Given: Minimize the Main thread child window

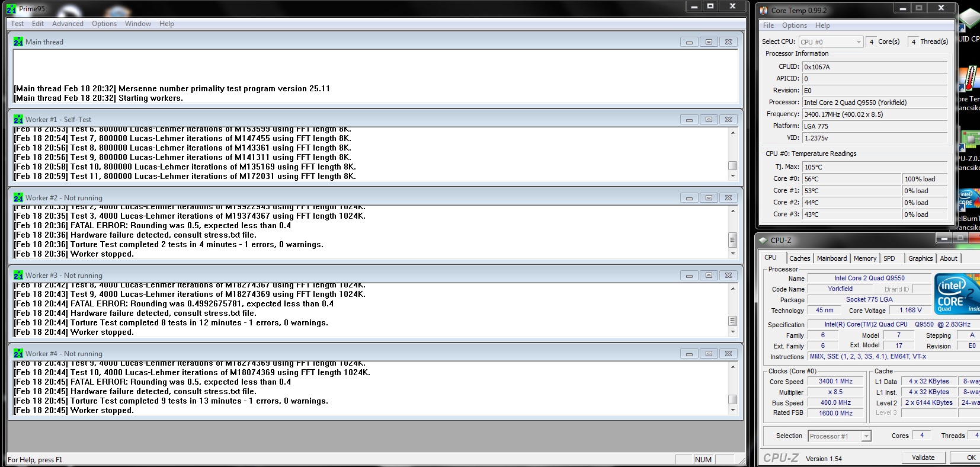Looking at the screenshot, I should [689, 42].
